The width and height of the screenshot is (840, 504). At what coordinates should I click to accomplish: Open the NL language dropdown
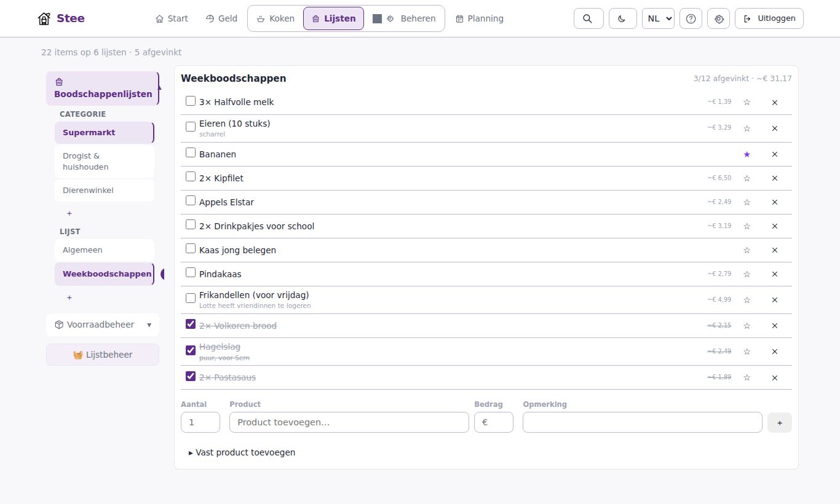click(658, 18)
